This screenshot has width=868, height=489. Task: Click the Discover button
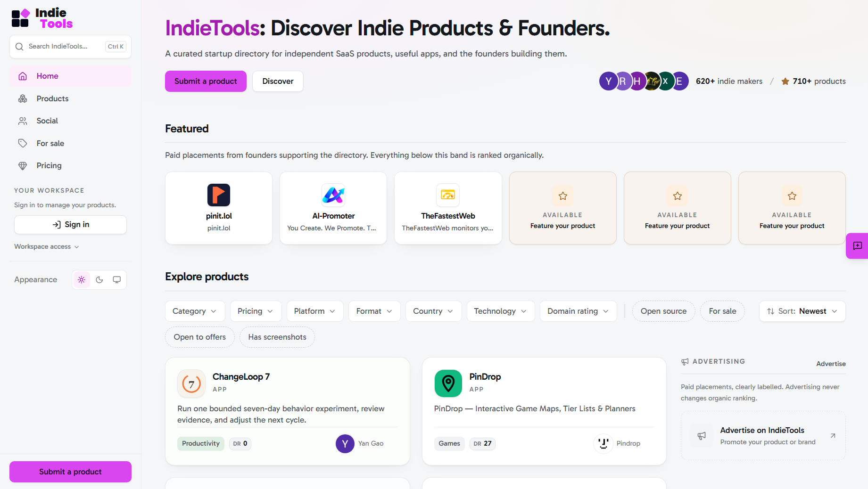(278, 81)
